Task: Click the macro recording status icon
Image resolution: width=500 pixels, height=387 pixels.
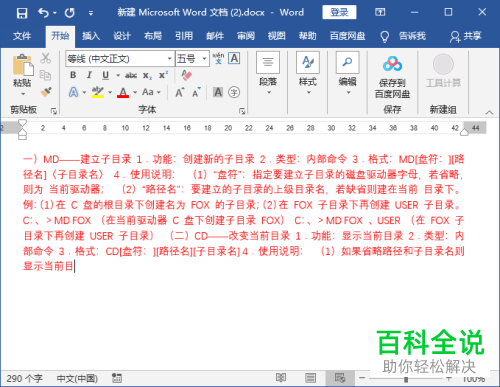Action: click(x=117, y=378)
